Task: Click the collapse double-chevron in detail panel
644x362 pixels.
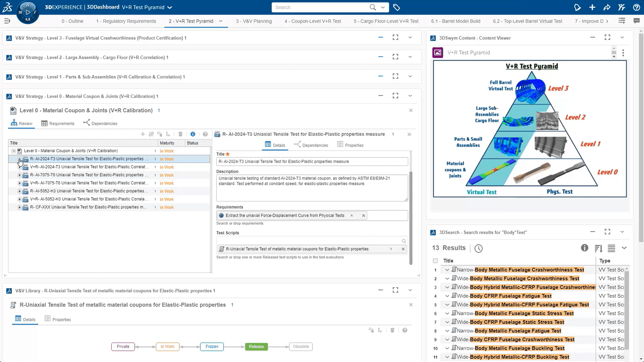Action: tap(409, 134)
